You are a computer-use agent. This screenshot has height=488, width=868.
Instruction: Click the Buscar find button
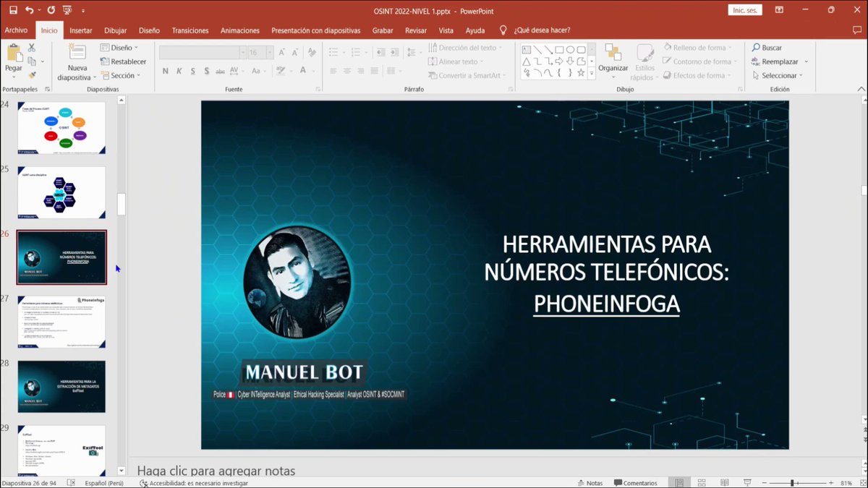tap(767, 48)
